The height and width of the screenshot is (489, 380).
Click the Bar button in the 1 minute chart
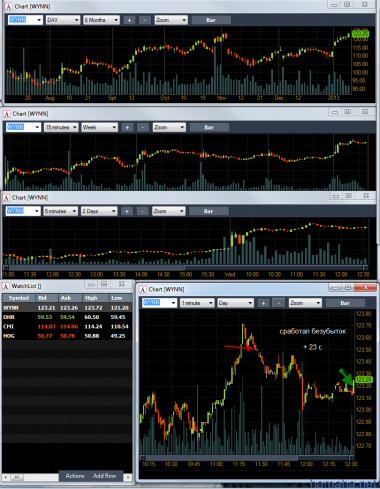[345, 303]
